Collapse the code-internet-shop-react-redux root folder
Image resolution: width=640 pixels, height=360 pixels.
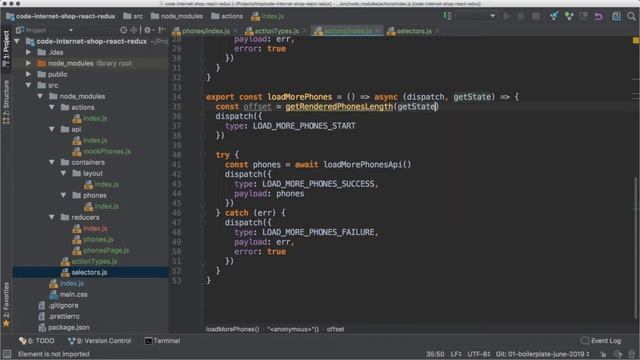(x=17, y=41)
